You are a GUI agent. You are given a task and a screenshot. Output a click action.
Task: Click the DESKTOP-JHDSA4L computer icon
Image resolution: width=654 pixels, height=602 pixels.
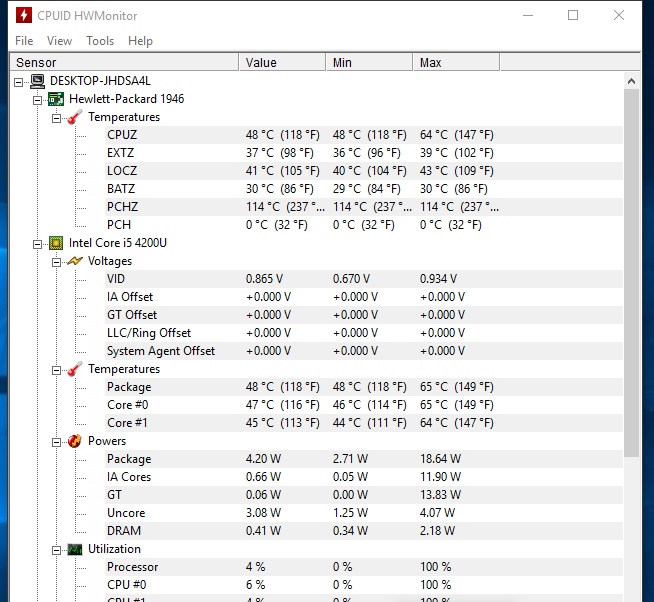coord(38,81)
